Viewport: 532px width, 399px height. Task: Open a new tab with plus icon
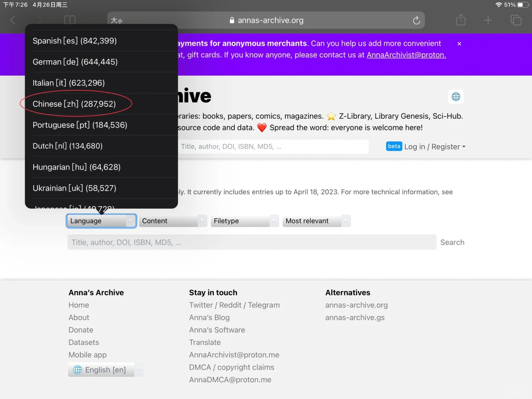pos(488,20)
